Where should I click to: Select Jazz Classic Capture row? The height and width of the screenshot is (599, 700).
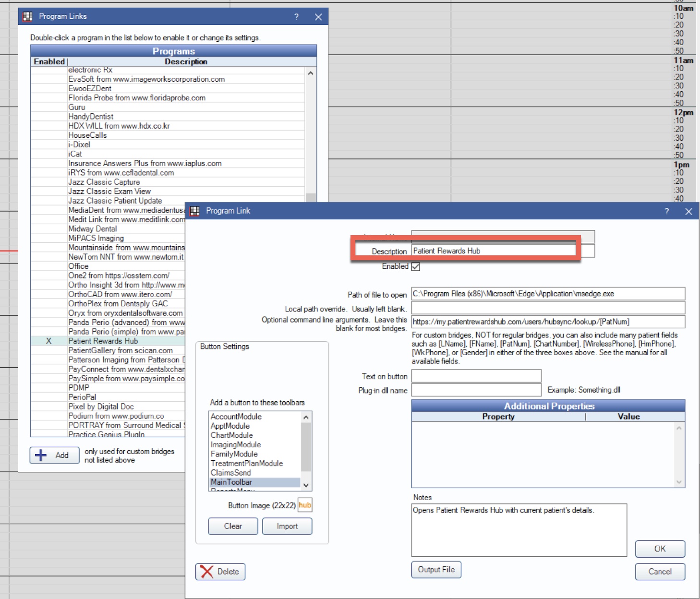click(x=168, y=182)
